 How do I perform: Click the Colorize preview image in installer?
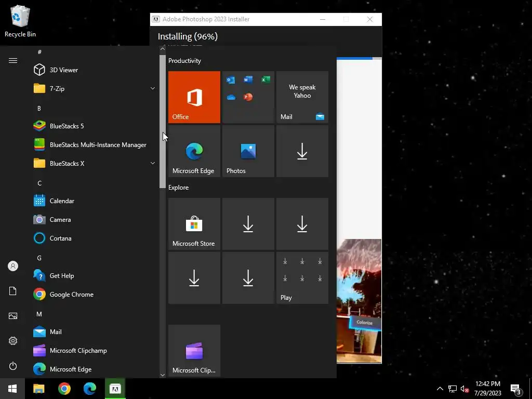point(359,301)
